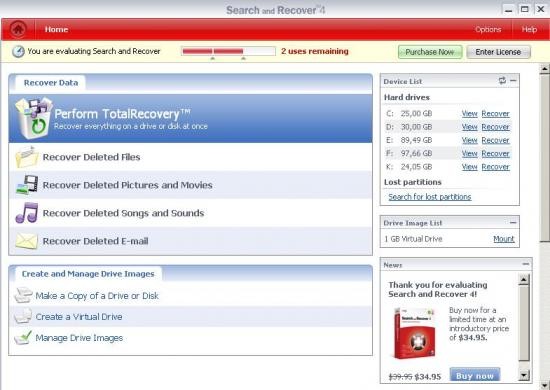Screen dimensions: 550x390
Task: Open the Home tab label
Action: 56,29
